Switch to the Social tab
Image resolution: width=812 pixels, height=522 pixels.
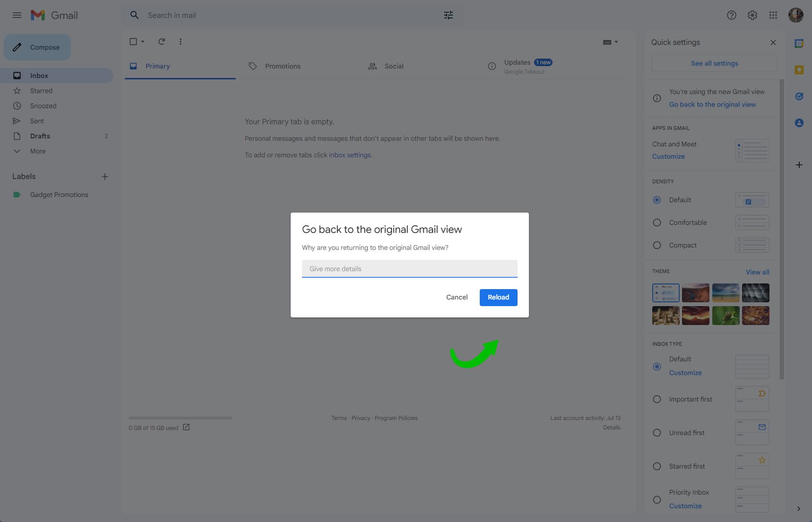(393, 66)
